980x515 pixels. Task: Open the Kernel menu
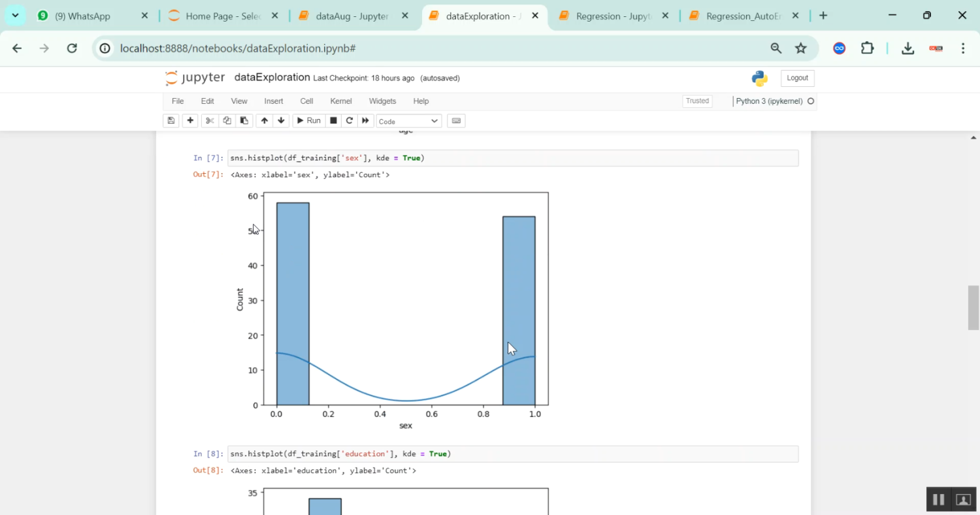tap(341, 101)
